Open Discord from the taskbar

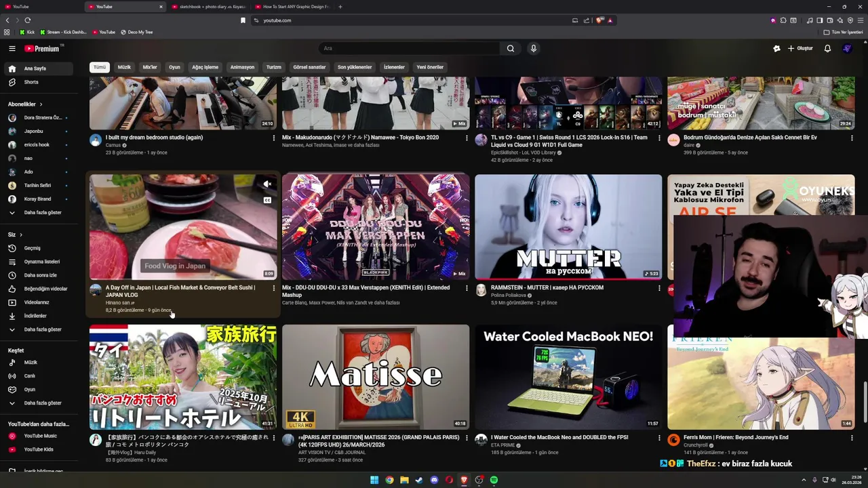pos(435,480)
